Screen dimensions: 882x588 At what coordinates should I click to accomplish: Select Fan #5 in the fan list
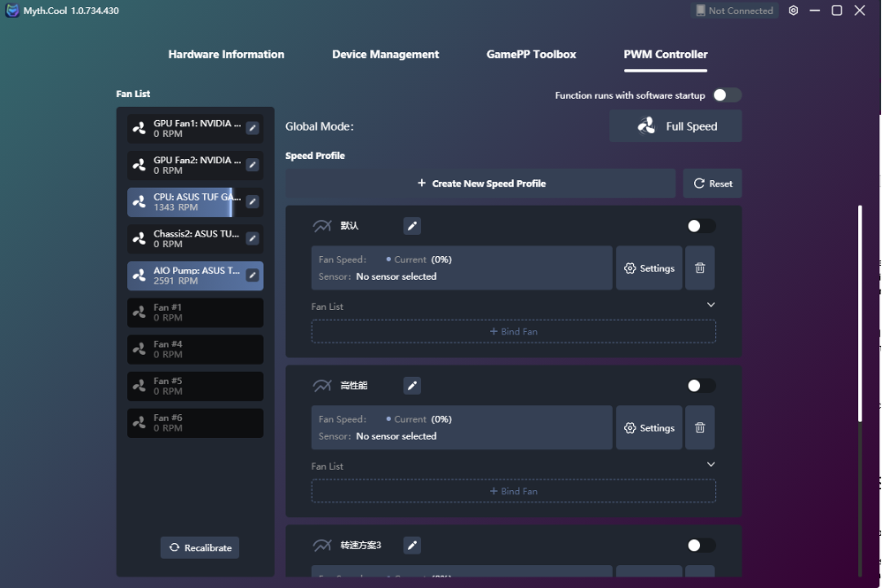point(195,386)
